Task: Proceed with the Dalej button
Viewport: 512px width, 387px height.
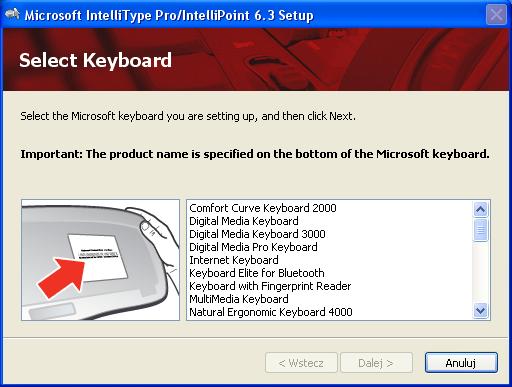Action: tap(376, 363)
